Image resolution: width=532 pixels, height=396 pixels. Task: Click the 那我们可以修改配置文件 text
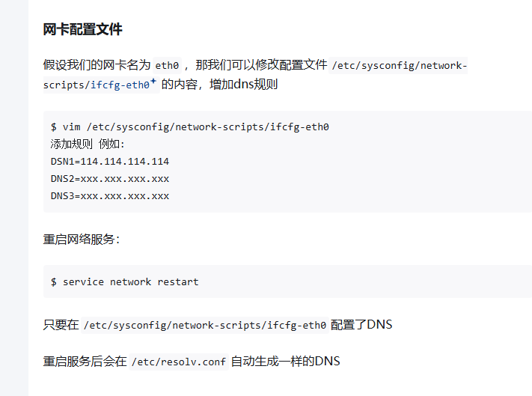point(261,64)
